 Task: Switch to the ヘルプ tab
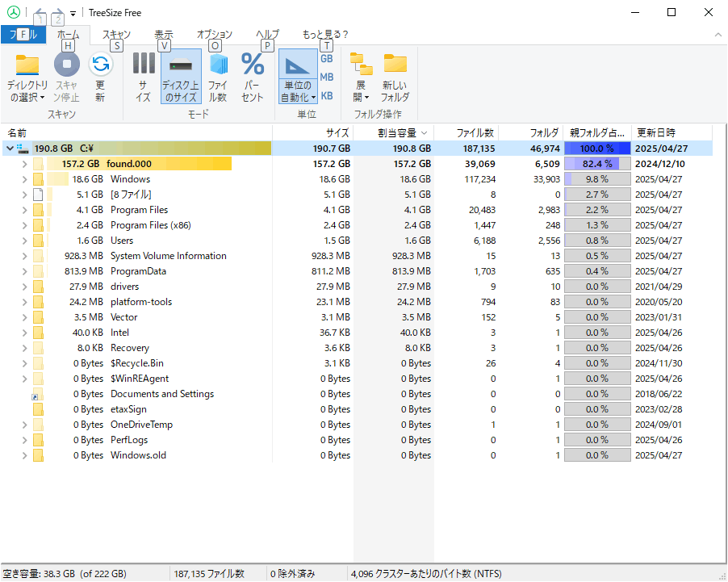click(267, 35)
